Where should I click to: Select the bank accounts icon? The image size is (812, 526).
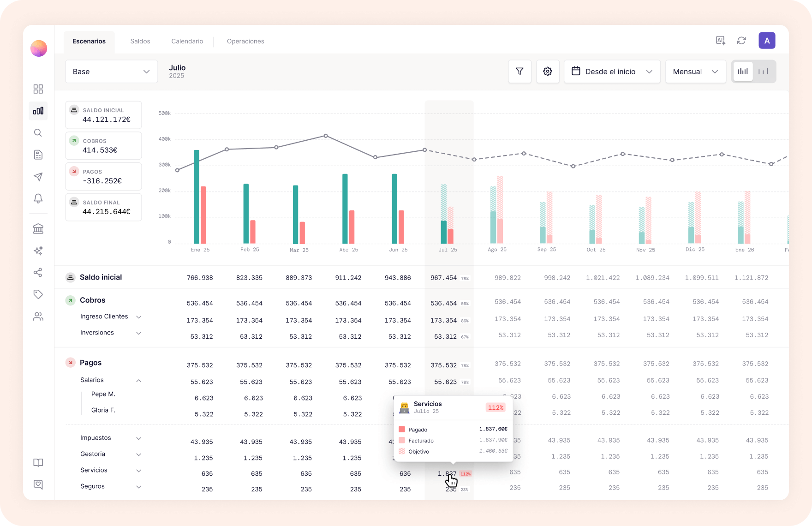pos(38,228)
